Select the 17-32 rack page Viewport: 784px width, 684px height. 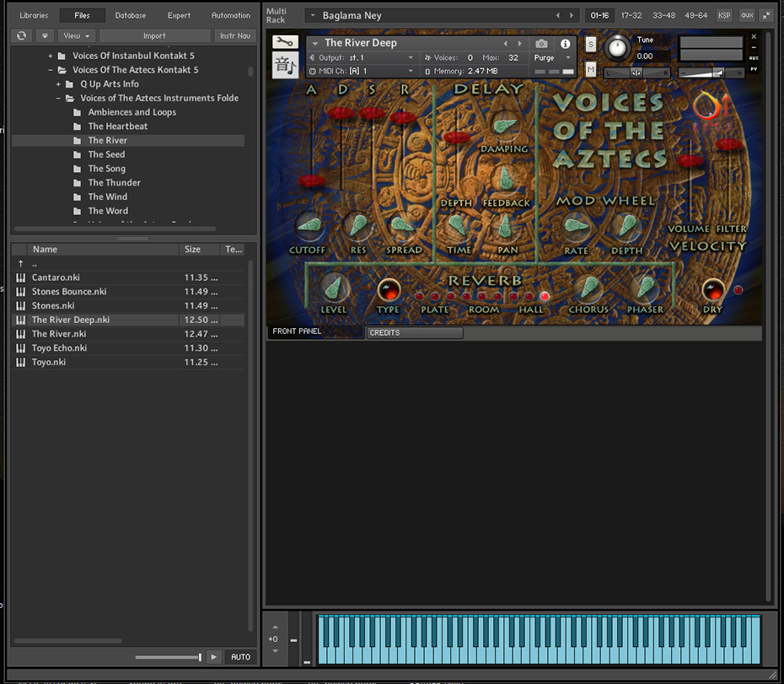pyautogui.click(x=631, y=15)
